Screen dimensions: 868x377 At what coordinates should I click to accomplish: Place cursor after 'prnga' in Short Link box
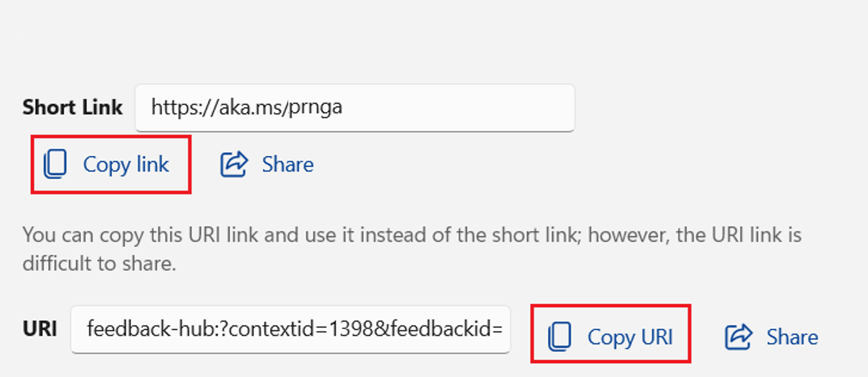[x=344, y=107]
